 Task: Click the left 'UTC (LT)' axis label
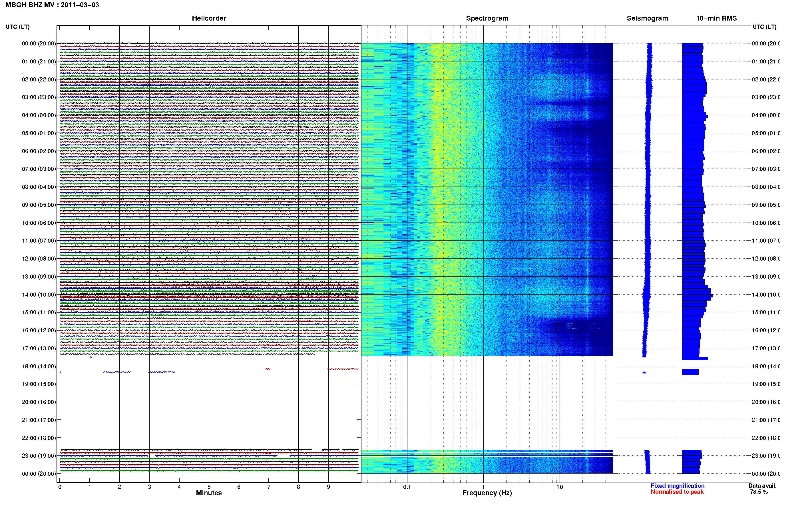tap(17, 27)
